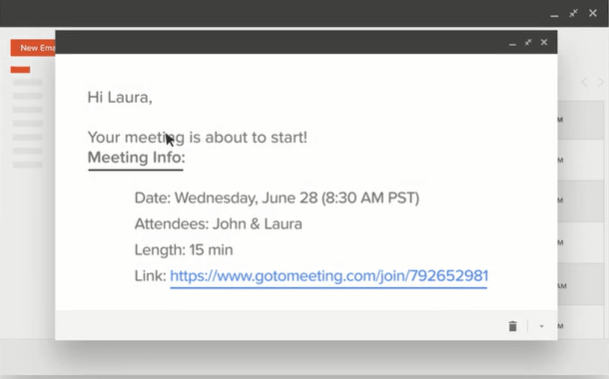This screenshot has height=379, width=609.
Task: Select the Meeting Info heading text
Action: [136, 158]
